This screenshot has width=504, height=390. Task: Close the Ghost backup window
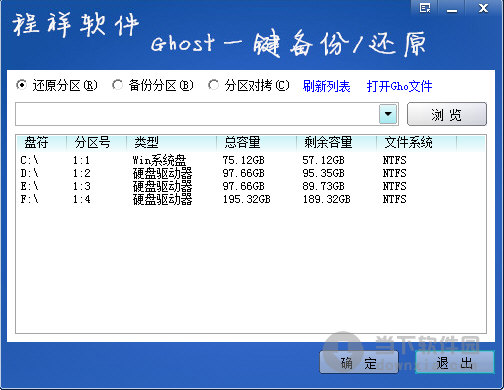[483, 8]
